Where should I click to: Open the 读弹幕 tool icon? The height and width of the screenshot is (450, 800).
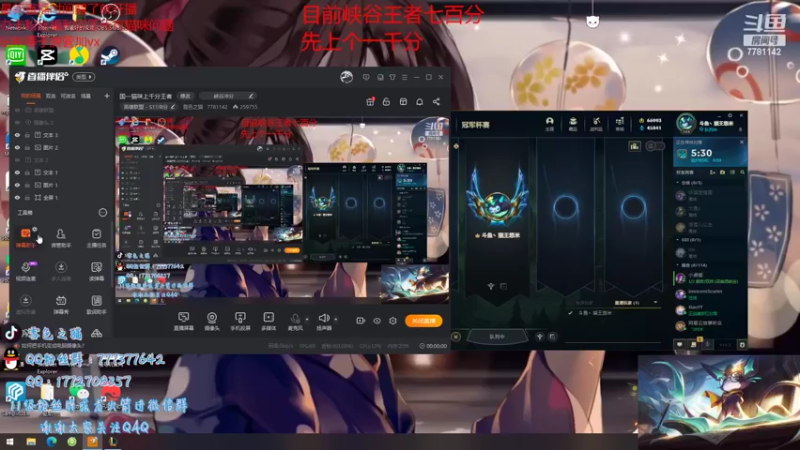tap(96, 271)
